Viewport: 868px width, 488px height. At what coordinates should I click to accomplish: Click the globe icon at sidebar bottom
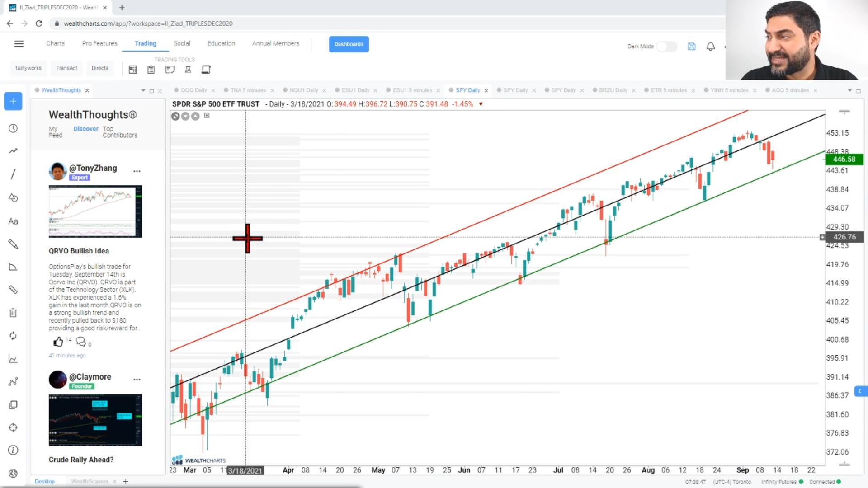(13, 474)
